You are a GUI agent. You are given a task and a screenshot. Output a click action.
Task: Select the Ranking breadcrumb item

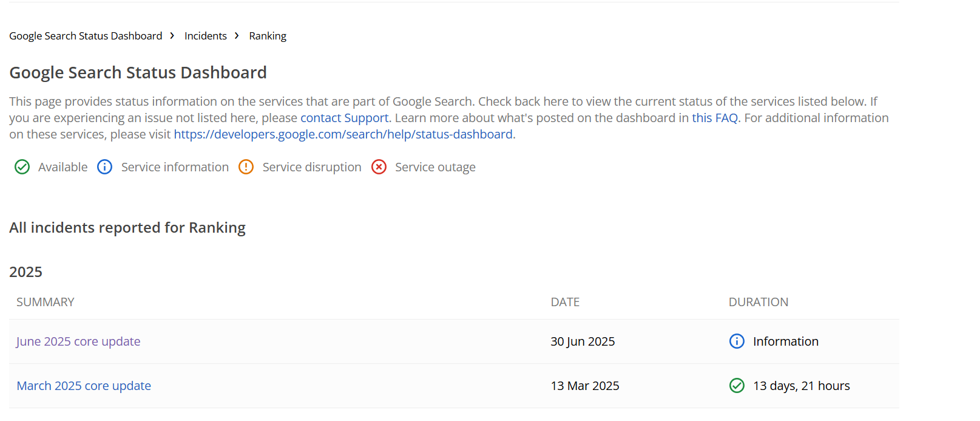coord(267,36)
